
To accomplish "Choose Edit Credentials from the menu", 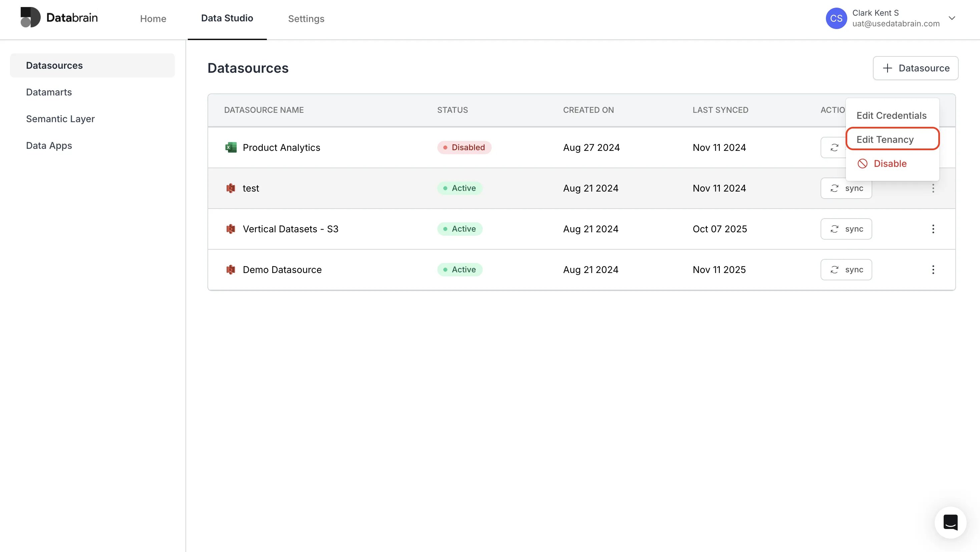I will click(891, 115).
